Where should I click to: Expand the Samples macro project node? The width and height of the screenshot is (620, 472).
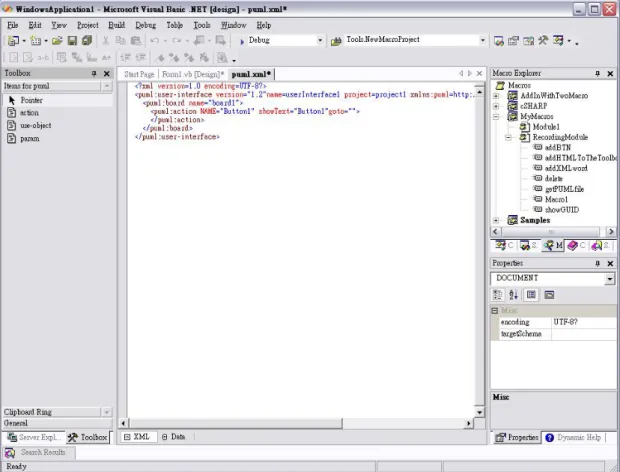[496, 220]
